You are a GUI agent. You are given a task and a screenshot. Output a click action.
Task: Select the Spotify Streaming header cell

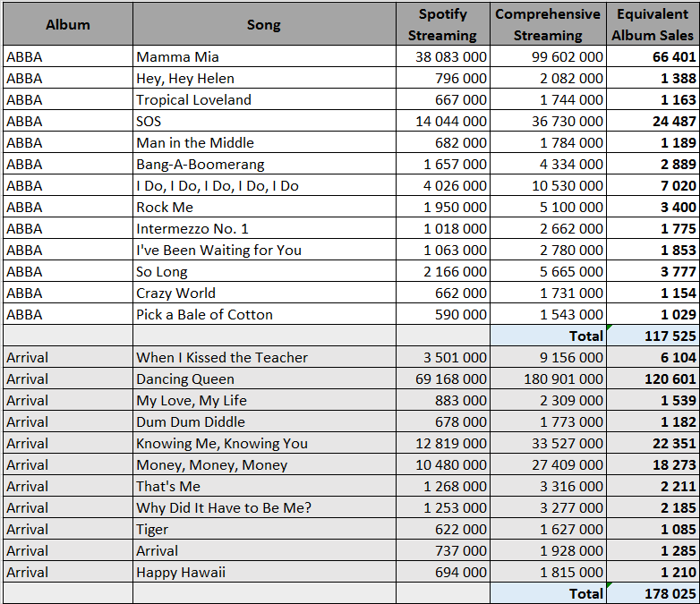(x=441, y=24)
